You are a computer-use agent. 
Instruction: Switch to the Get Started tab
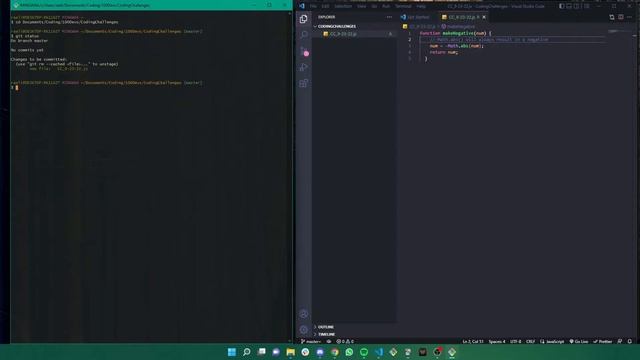415,17
